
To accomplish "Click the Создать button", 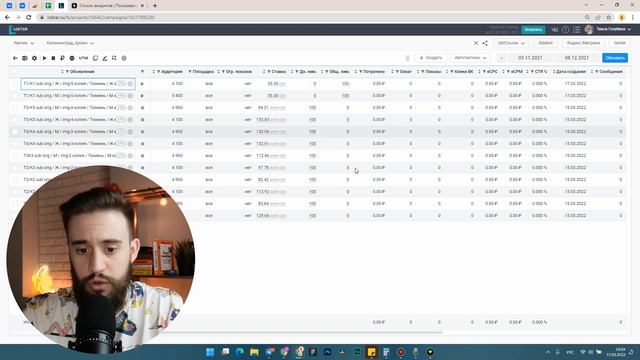I will click(x=431, y=58).
